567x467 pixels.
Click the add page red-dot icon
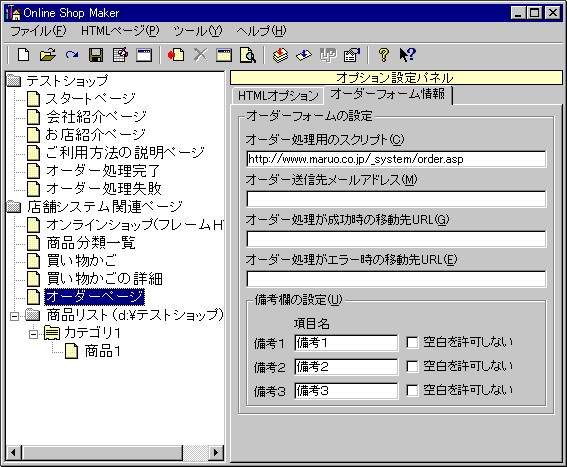pyautogui.click(x=176, y=55)
